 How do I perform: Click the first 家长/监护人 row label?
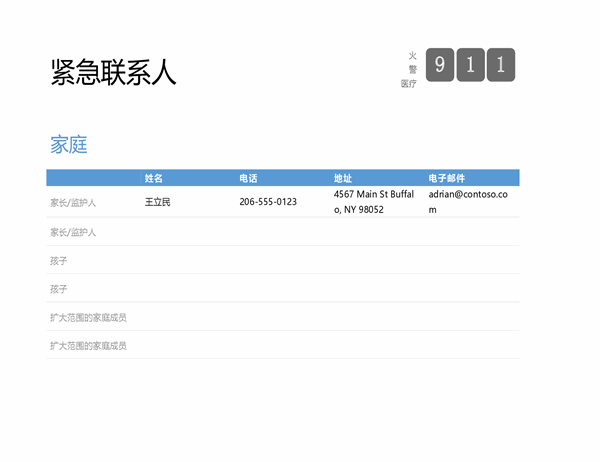[x=73, y=202]
